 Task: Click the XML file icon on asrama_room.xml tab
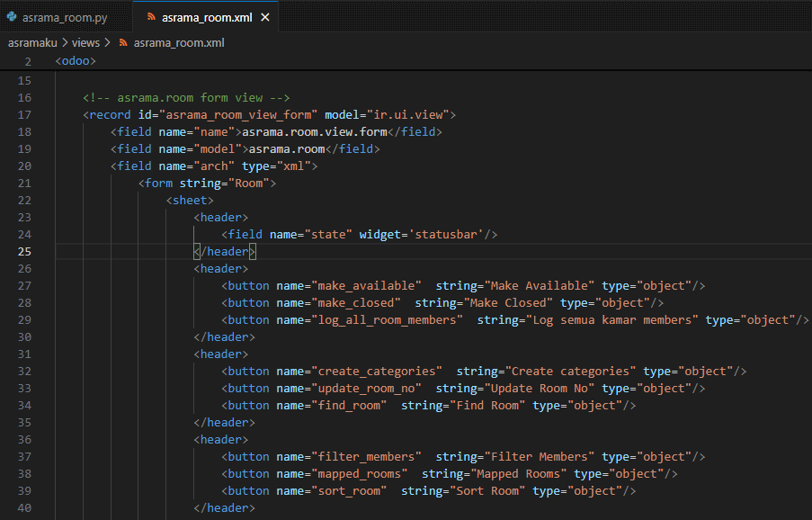coord(151,17)
